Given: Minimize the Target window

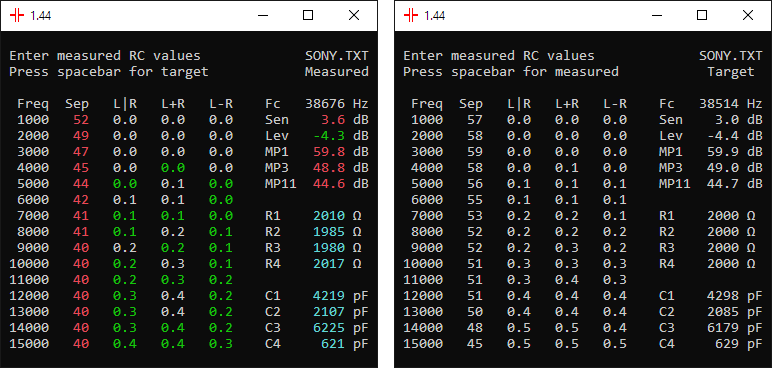Looking at the screenshot, I should pyautogui.click(x=657, y=16).
